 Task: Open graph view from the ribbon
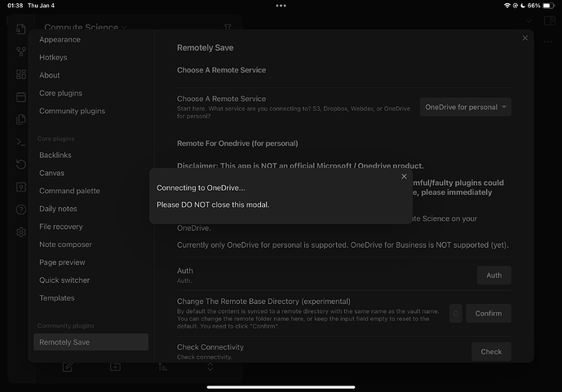coord(20,52)
